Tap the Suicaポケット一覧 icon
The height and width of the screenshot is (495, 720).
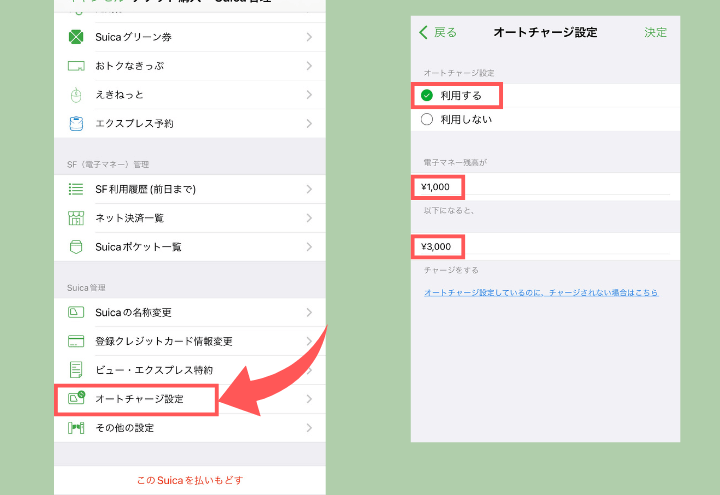76,246
